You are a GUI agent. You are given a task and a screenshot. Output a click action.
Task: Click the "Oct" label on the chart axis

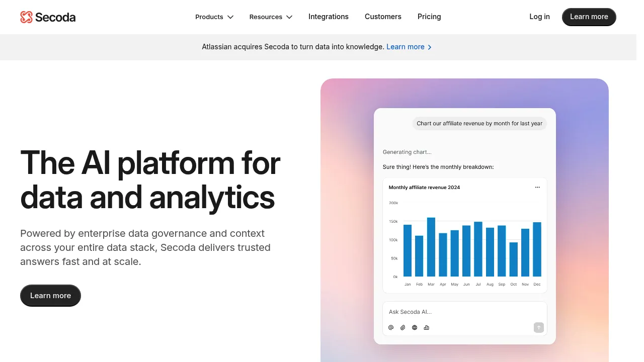click(514, 285)
